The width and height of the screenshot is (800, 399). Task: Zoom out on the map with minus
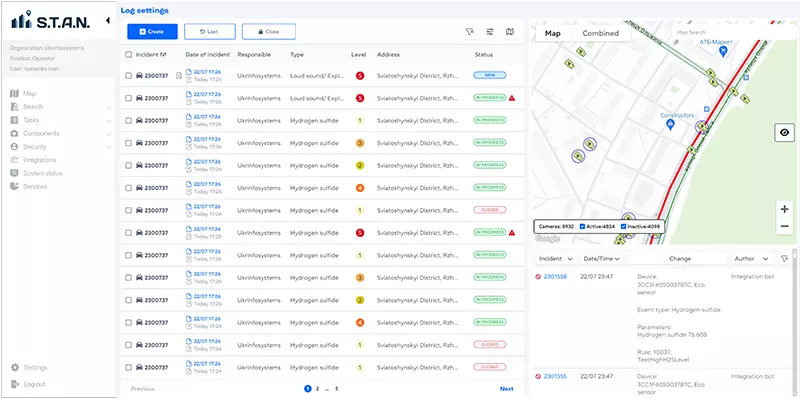pyautogui.click(x=785, y=226)
